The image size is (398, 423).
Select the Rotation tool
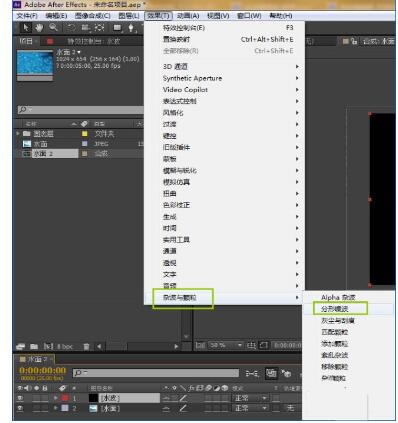pos(71,28)
